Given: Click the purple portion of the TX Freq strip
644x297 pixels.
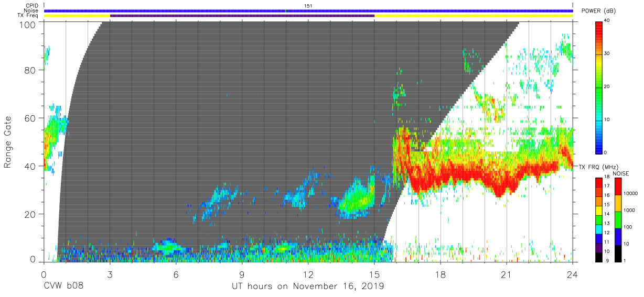Looking at the screenshot, I should [x=242, y=16].
